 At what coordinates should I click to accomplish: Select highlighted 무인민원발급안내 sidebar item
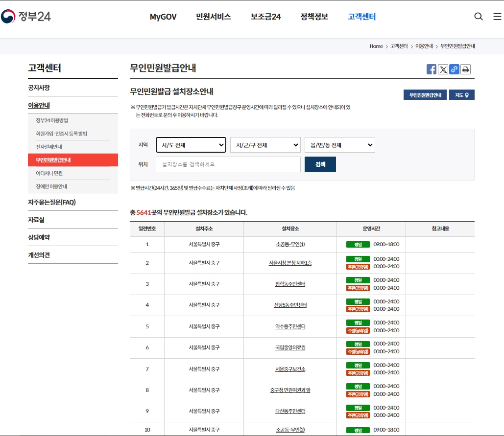[73, 160]
